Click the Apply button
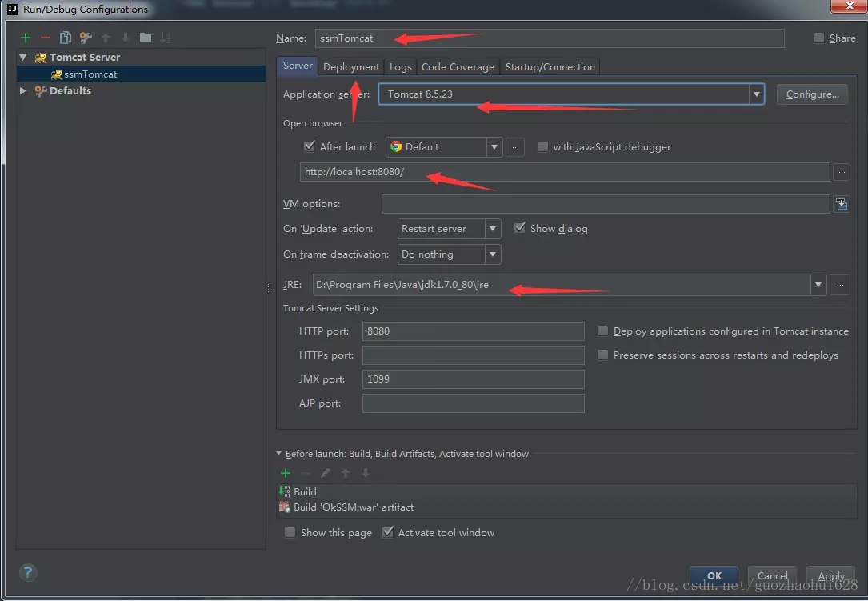The height and width of the screenshot is (601, 868). (x=831, y=576)
